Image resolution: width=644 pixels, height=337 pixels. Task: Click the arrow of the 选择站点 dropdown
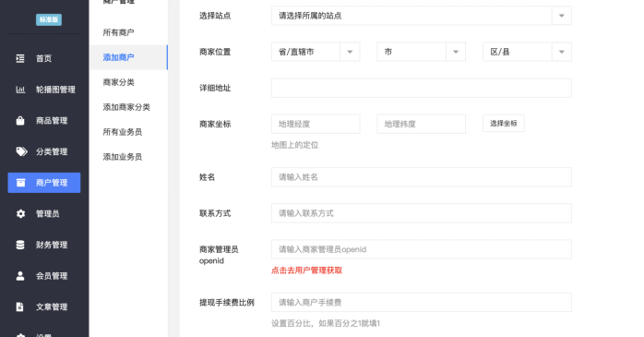pyautogui.click(x=562, y=16)
